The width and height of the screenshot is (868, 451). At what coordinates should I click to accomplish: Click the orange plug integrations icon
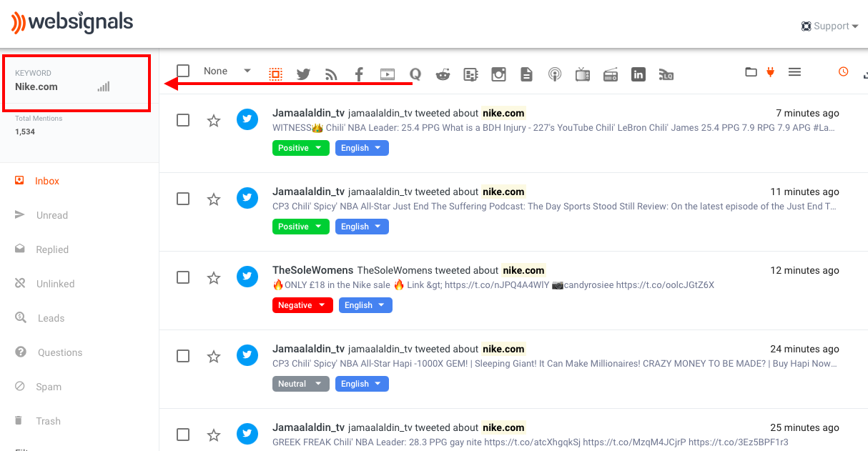[770, 71]
